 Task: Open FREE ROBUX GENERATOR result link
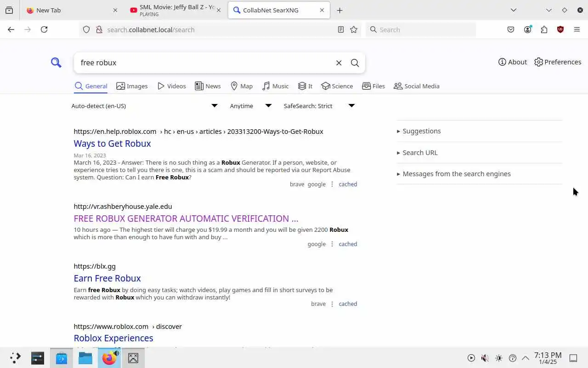186,218
